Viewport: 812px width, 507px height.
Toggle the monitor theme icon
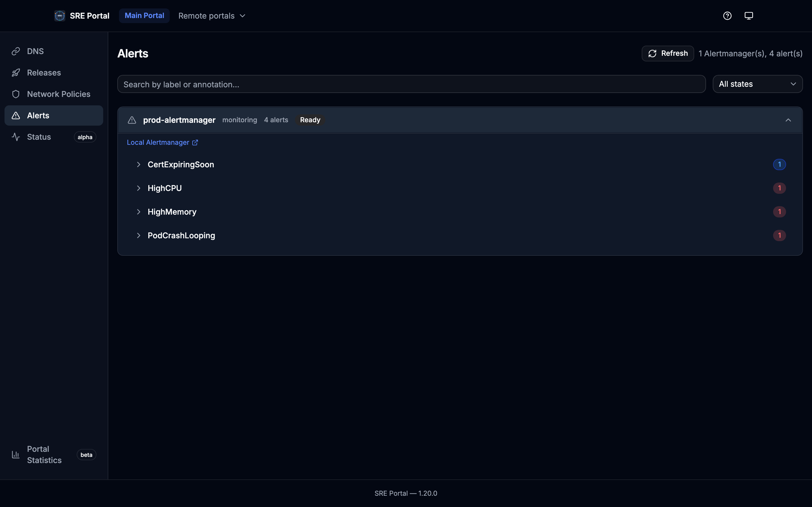click(749, 16)
